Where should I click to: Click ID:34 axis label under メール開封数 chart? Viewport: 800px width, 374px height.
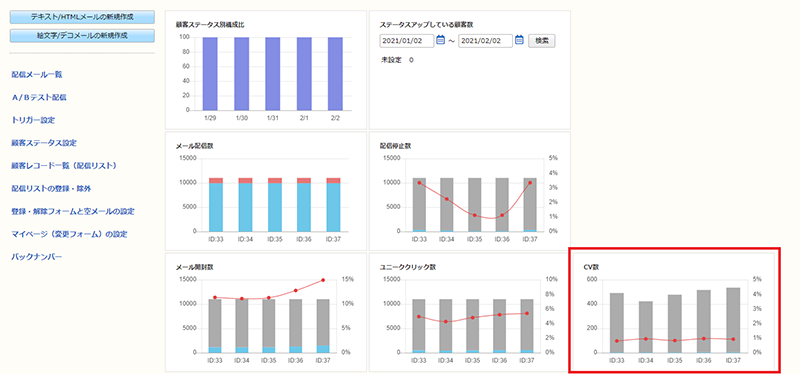point(242,360)
